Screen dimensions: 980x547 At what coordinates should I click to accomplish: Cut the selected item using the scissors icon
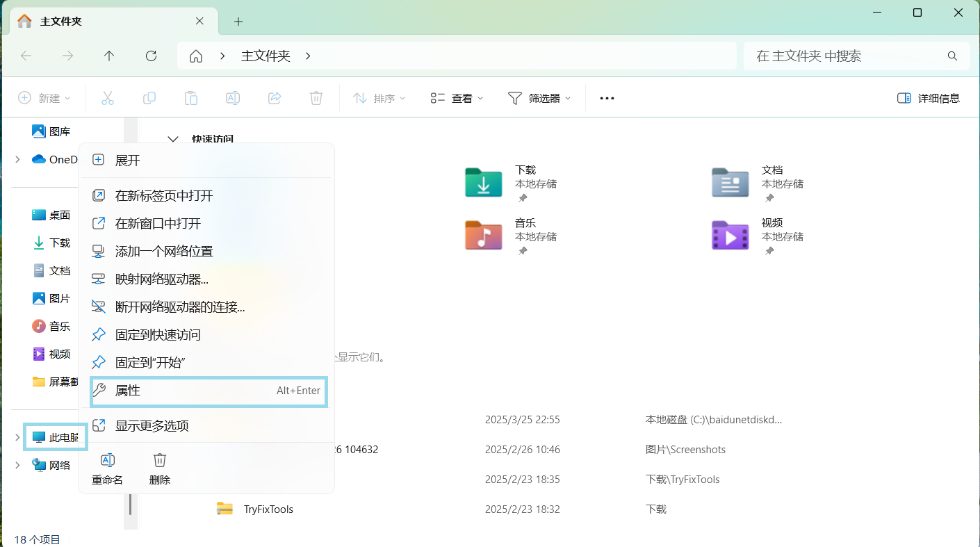(108, 97)
